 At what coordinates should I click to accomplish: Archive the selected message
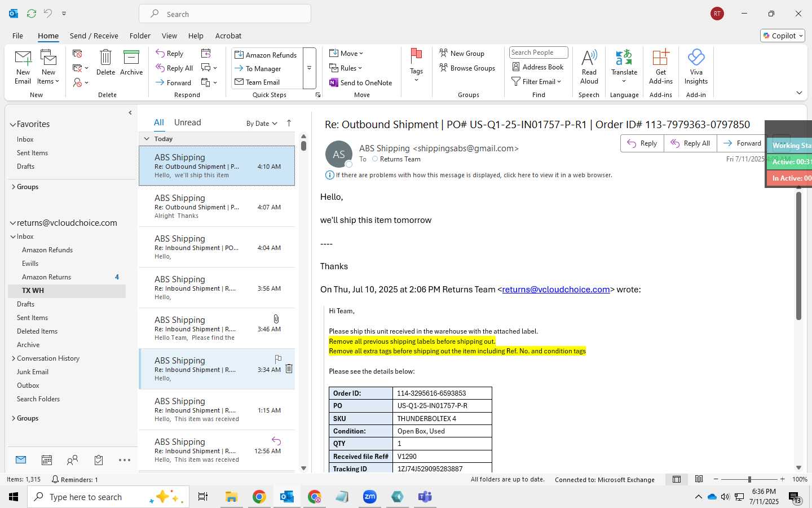click(131, 62)
